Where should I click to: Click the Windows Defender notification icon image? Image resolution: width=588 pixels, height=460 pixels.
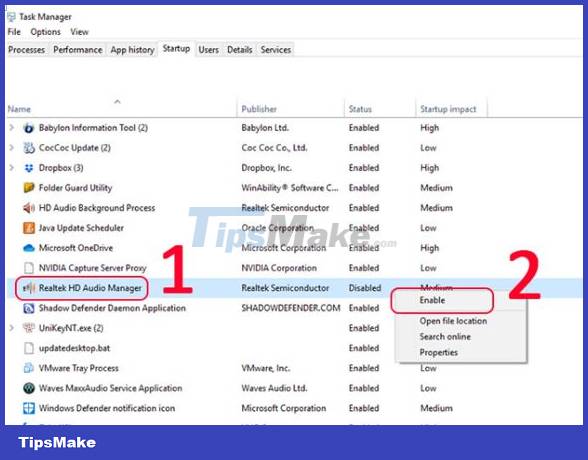(x=29, y=408)
